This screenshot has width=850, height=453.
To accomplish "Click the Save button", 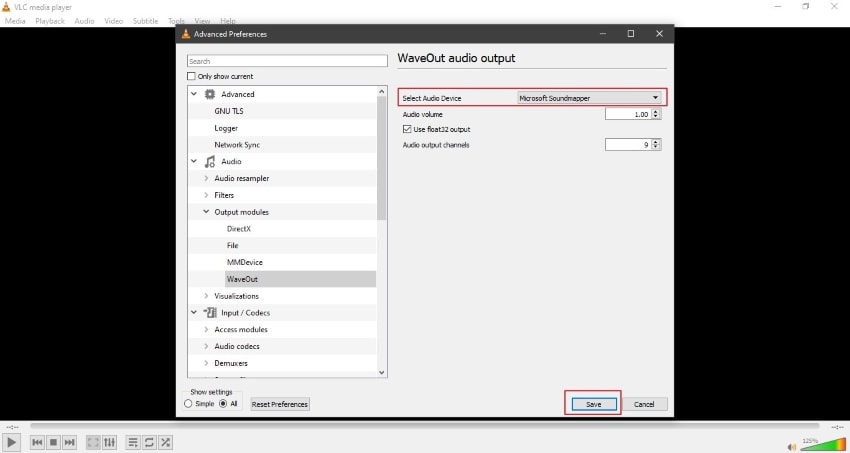I will (x=593, y=404).
